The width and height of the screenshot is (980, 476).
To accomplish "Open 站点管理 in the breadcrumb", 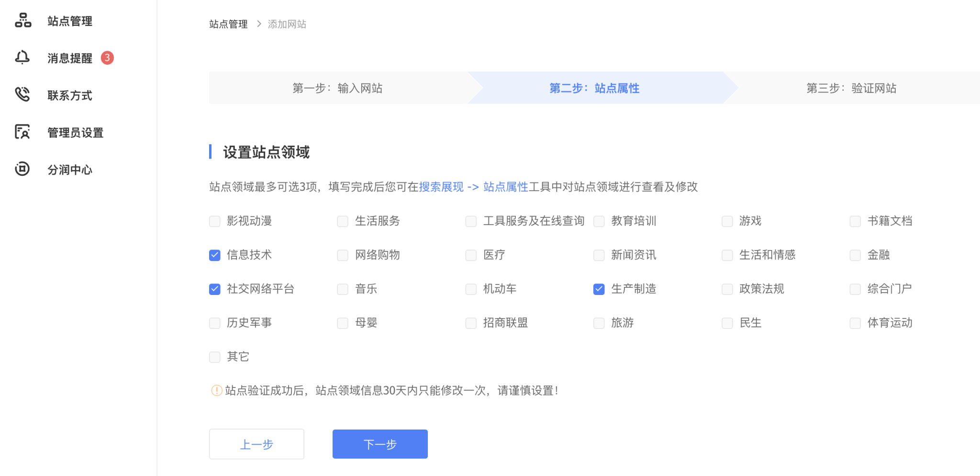I will (228, 24).
